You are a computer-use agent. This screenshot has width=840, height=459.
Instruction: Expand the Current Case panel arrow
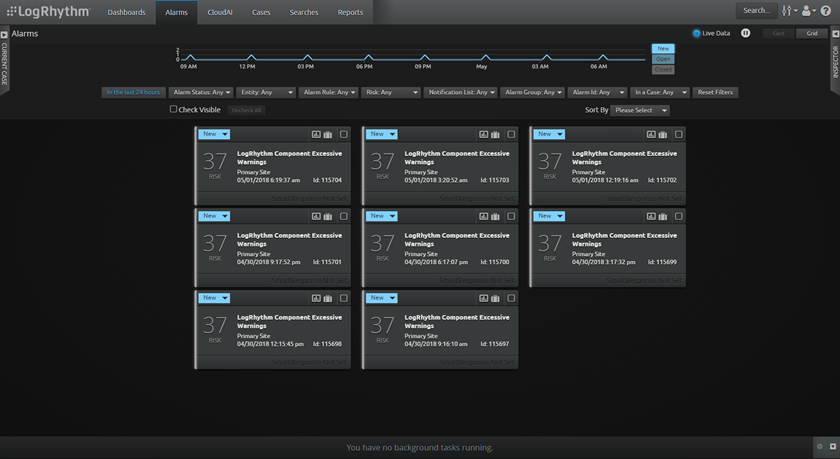tap(4, 35)
